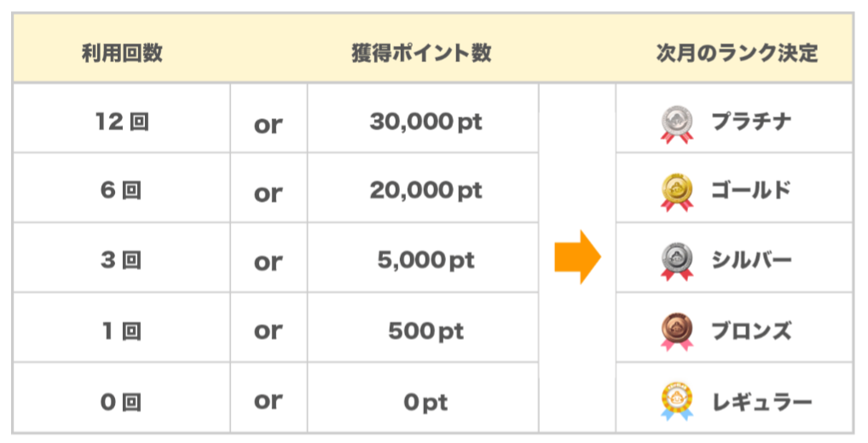The image size is (868, 443).
Task: Click the 次月のランク決定 column header
Action: [737, 53]
